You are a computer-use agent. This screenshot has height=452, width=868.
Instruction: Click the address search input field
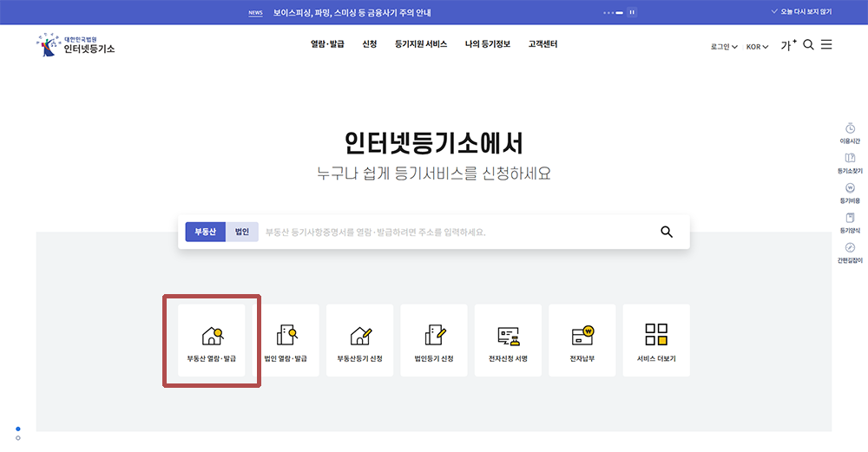click(x=457, y=233)
